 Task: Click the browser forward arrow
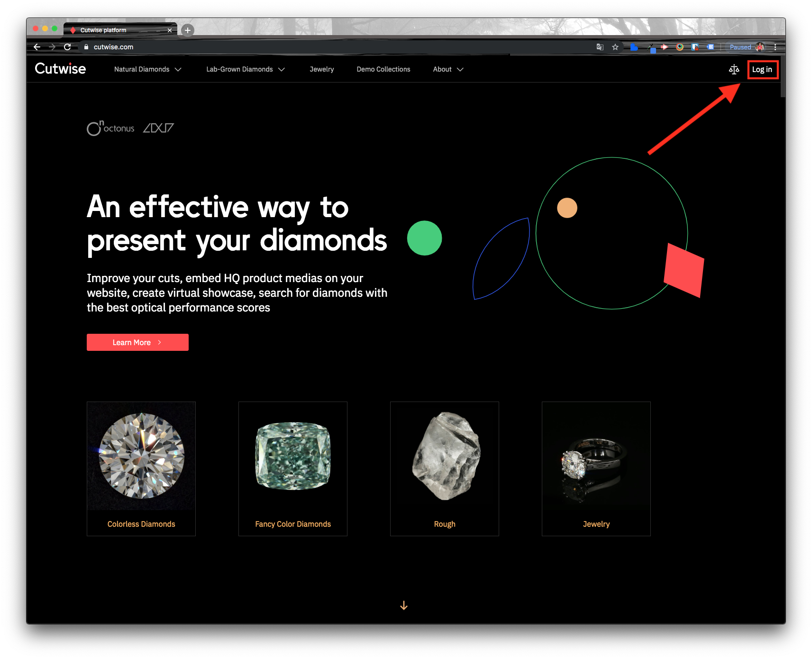coord(52,47)
